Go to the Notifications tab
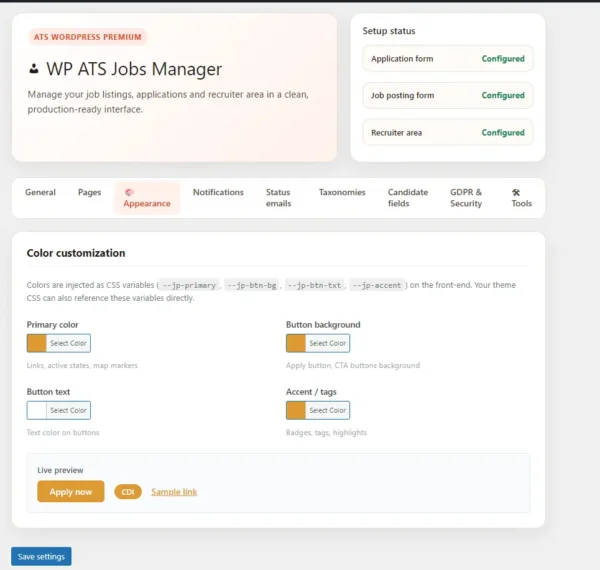 [x=218, y=192]
